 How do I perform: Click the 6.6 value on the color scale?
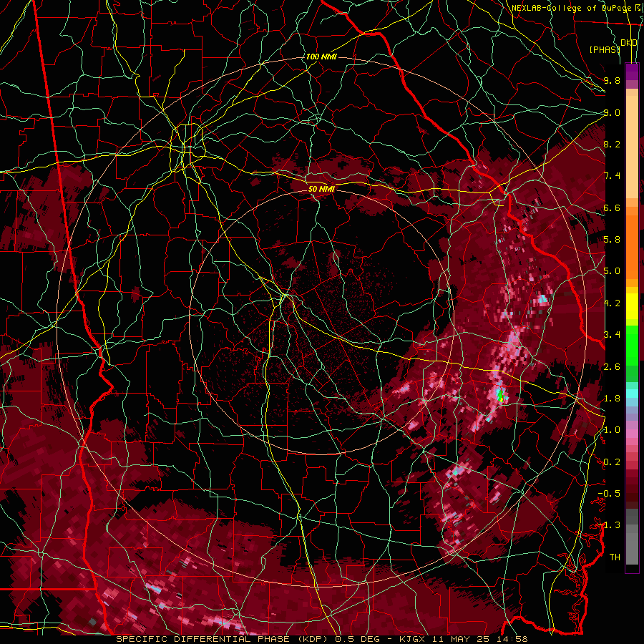612,208
